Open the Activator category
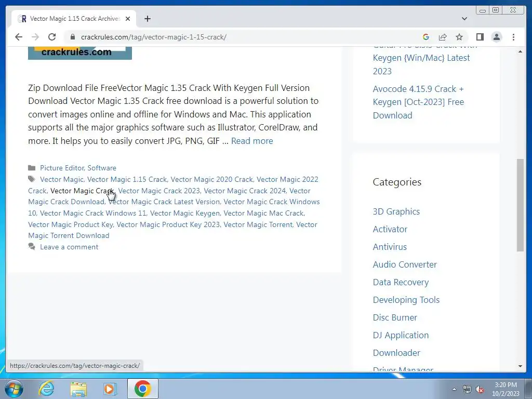This screenshot has width=532, height=399. coord(390,229)
